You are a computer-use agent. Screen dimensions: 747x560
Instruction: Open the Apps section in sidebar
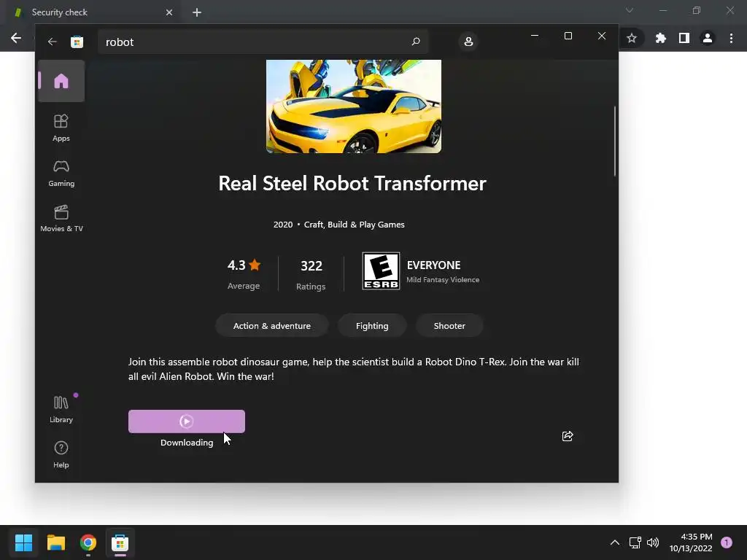pyautogui.click(x=61, y=128)
